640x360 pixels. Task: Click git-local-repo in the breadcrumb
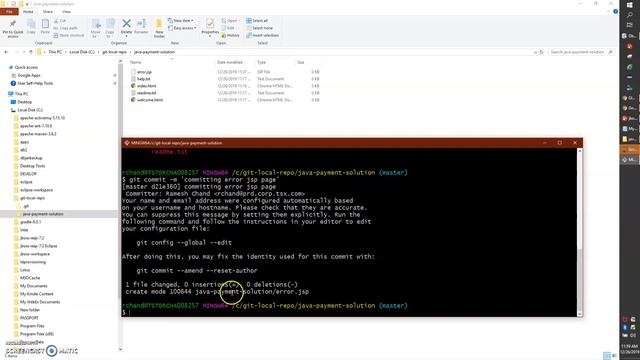click(114, 52)
